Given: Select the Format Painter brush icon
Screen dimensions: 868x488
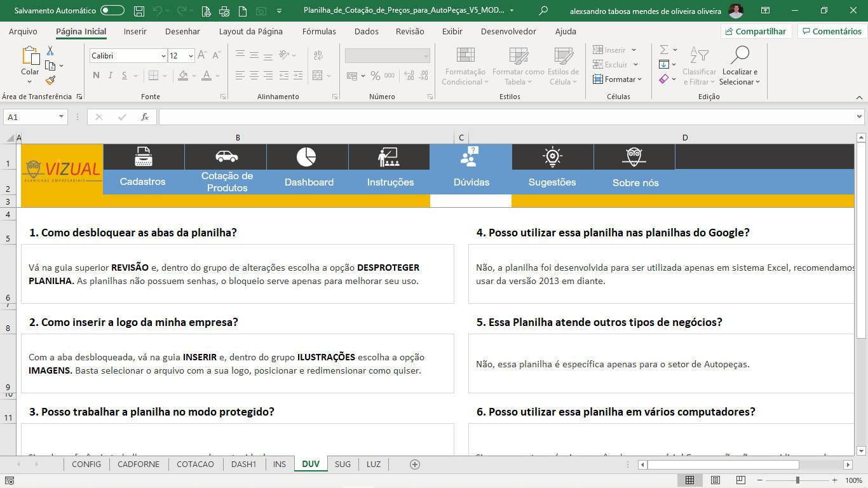Looking at the screenshot, I should point(50,80).
